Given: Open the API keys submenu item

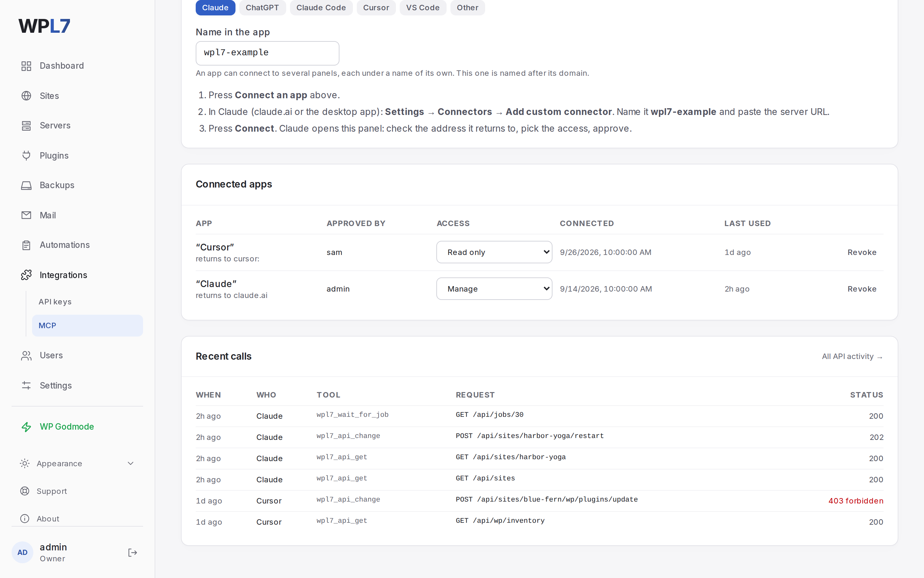Looking at the screenshot, I should [x=88, y=302].
